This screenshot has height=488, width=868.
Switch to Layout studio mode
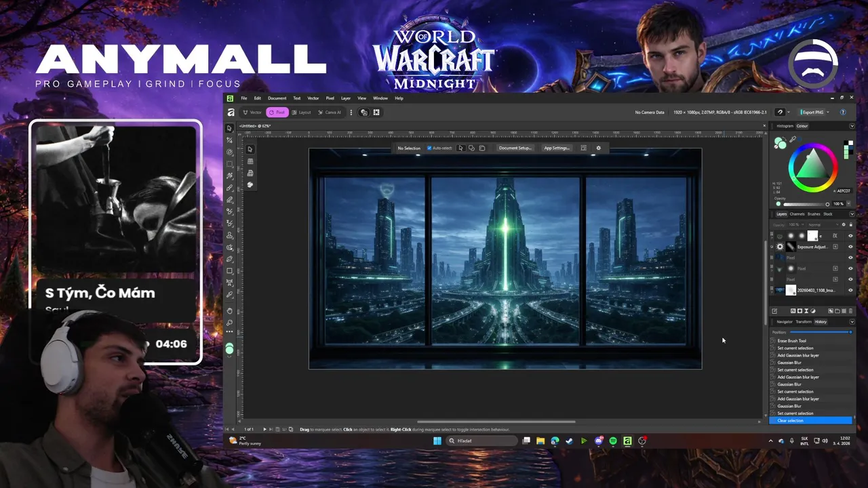click(302, 112)
